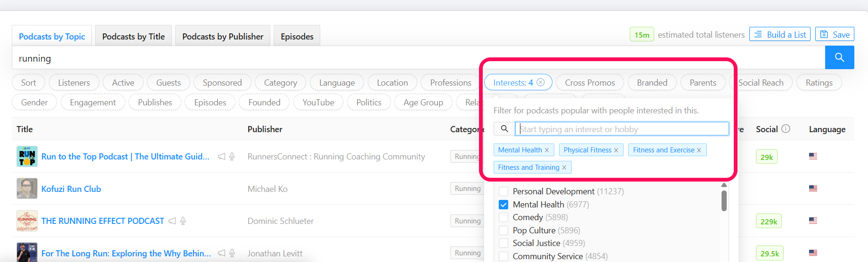Click the megaphone icon beside Run to the Top
Image resolution: width=868 pixels, height=262 pixels.
(x=221, y=157)
